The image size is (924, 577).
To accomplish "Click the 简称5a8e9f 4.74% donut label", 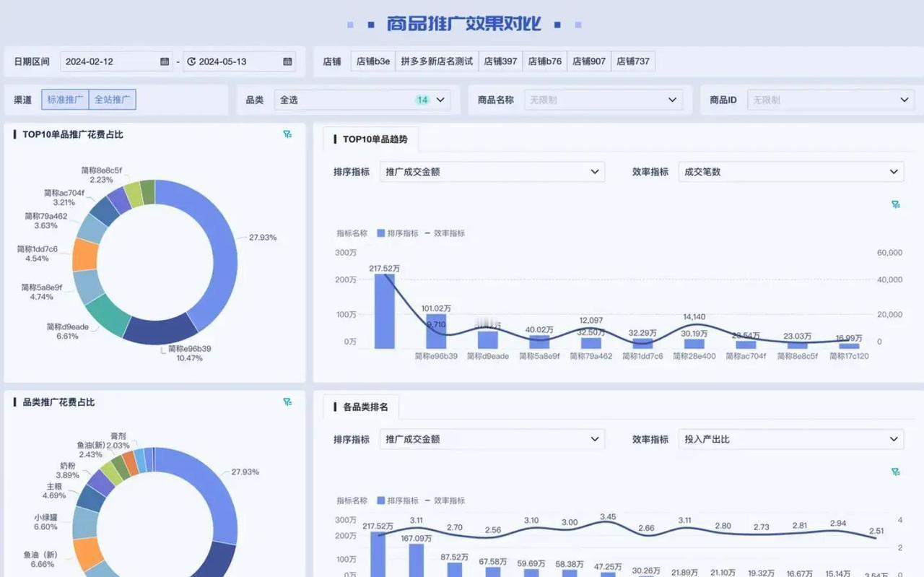I will pyautogui.click(x=42, y=292).
